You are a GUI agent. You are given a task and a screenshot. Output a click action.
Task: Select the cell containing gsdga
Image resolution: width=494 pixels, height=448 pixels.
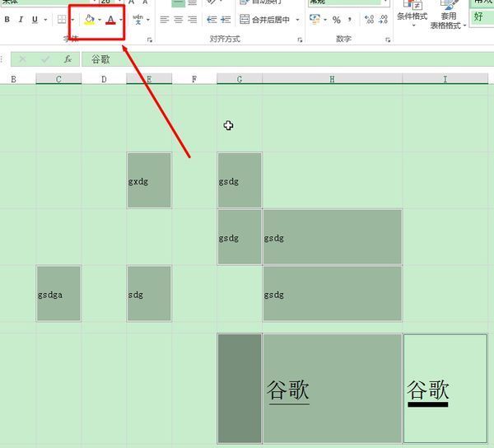(x=58, y=293)
